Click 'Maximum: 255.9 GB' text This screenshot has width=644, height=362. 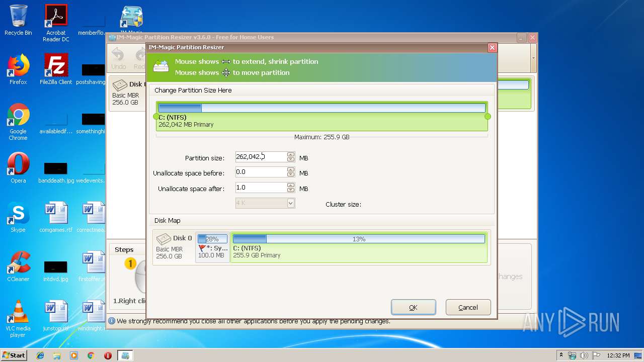pos(321,137)
